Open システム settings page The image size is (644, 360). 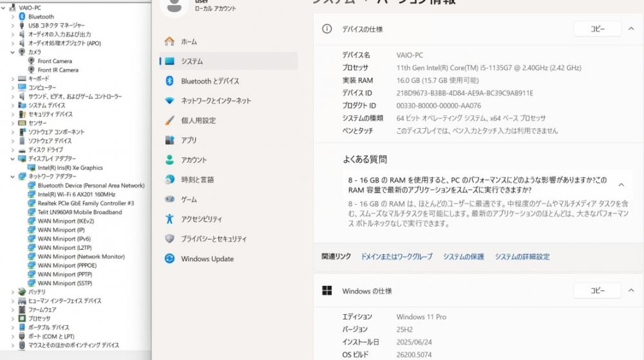(229, 61)
